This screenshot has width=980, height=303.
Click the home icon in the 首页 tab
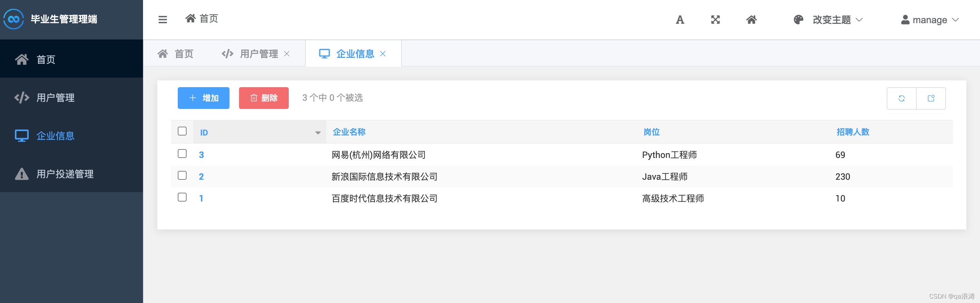[x=163, y=53]
